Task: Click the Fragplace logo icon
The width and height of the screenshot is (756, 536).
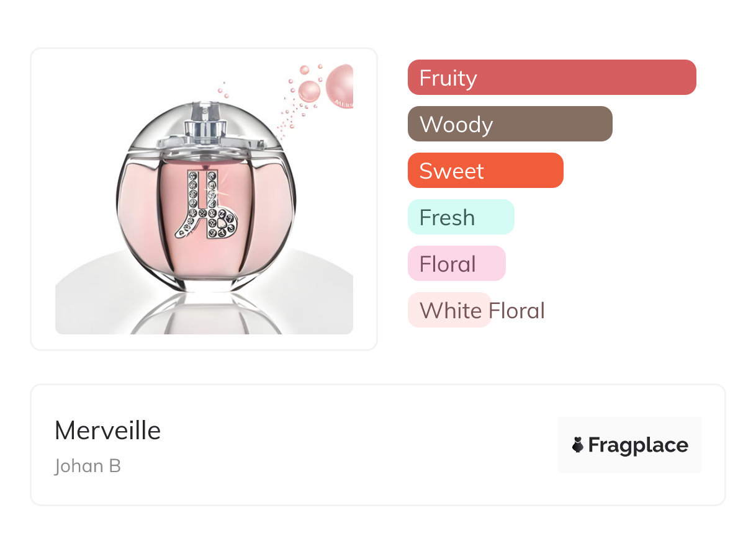Action: tap(578, 445)
